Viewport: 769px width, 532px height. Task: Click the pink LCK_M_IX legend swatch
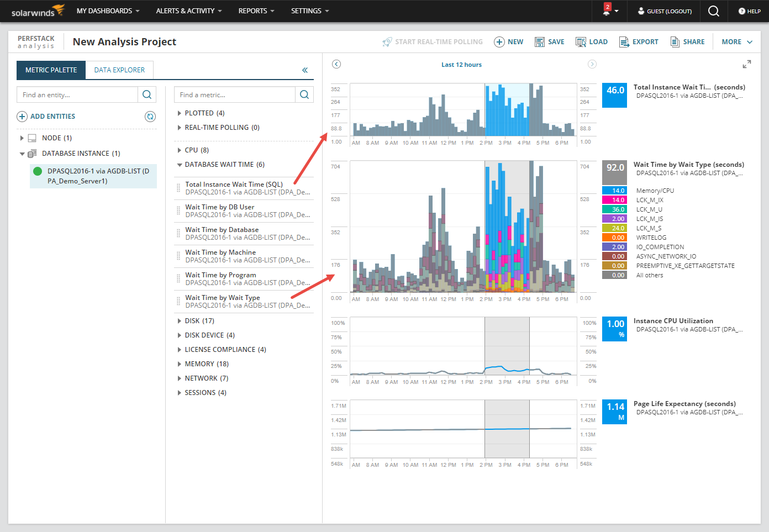pos(614,200)
